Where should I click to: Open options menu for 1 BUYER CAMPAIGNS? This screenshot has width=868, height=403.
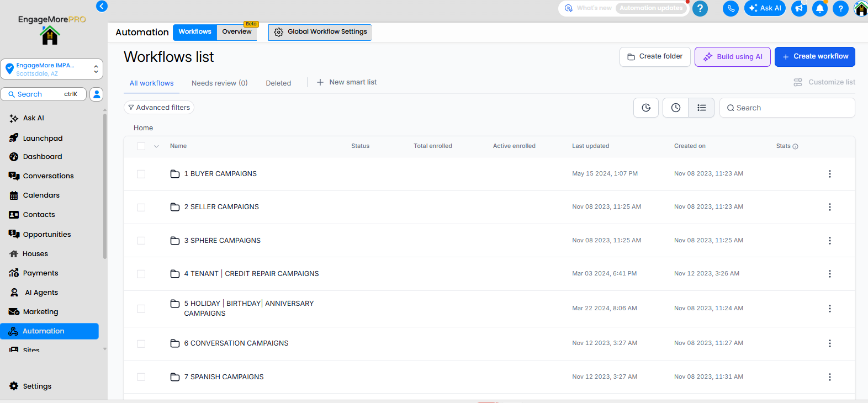tap(829, 174)
